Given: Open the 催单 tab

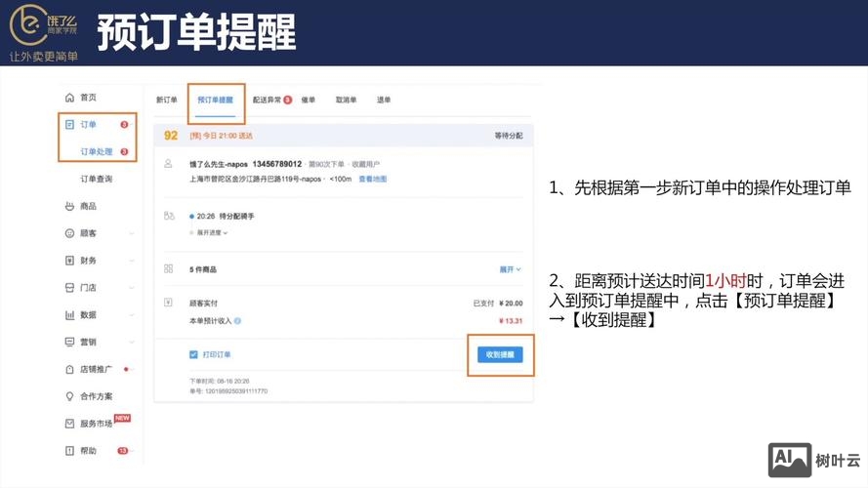Looking at the screenshot, I should pos(309,100).
